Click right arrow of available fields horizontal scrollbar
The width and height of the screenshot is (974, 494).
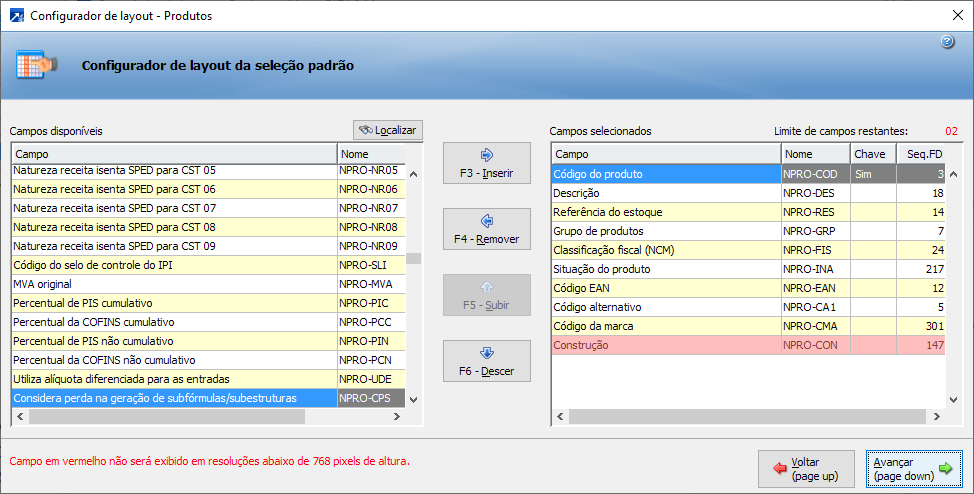pos(397,416)
